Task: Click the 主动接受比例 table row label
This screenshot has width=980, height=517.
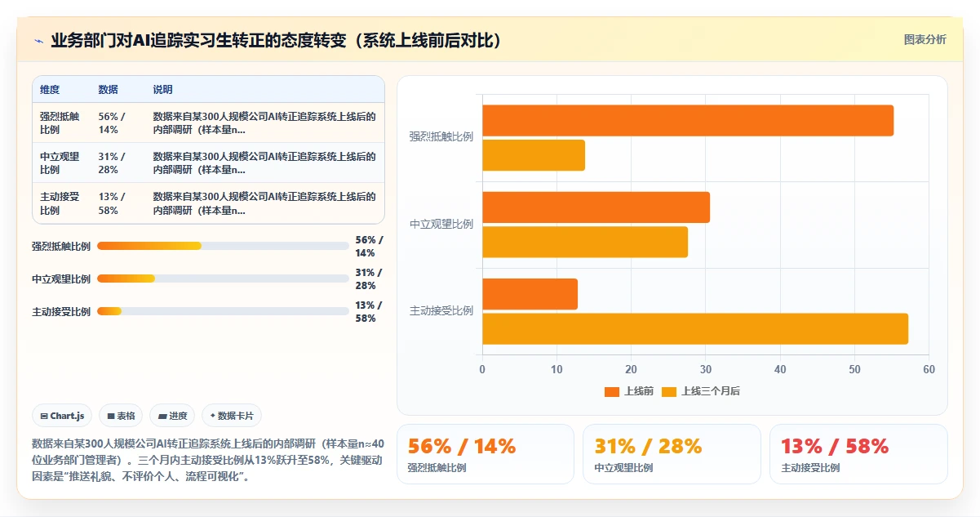Action: coord(60,203)
